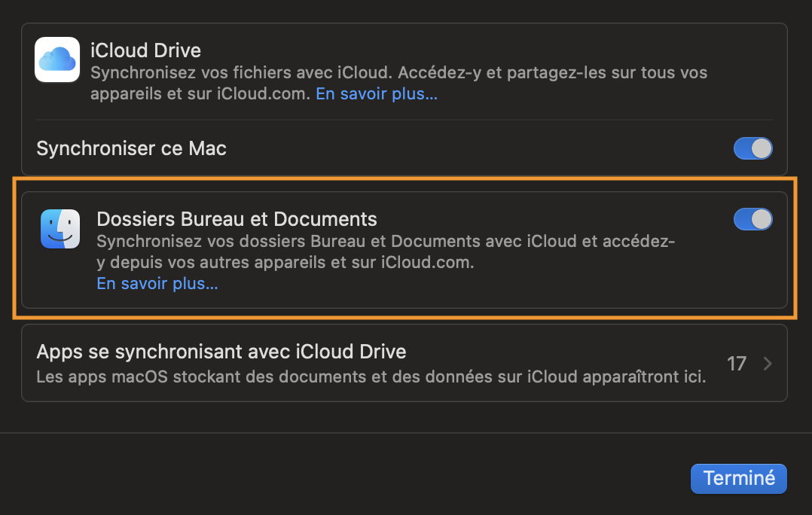Open En savoir plus link under iCloud Drive
This screenshot has width=812, height=515.
376,94
